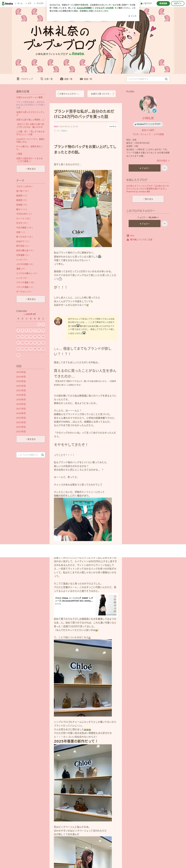Image resolution: width=186 pixels, height=868 pixels.
Task: Open ピグの部屋 link
Action: click(159, 134)
